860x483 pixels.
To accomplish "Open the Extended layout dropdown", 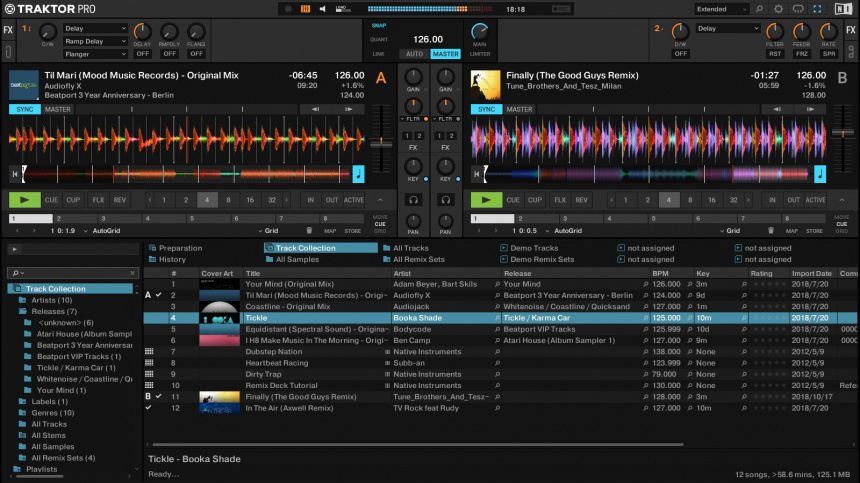I will pyautogui.click(x=722, y=9).
